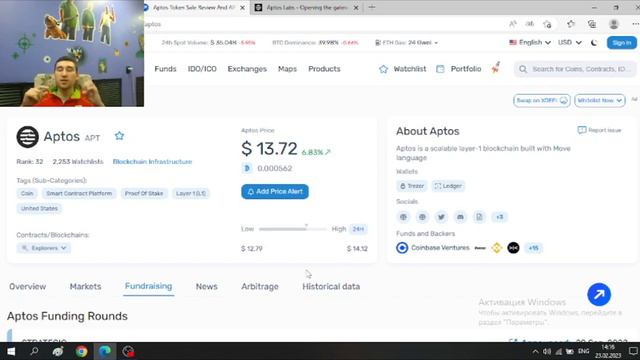Open Products menu
This screenshot has height=360, width=640.
point(324,69)
